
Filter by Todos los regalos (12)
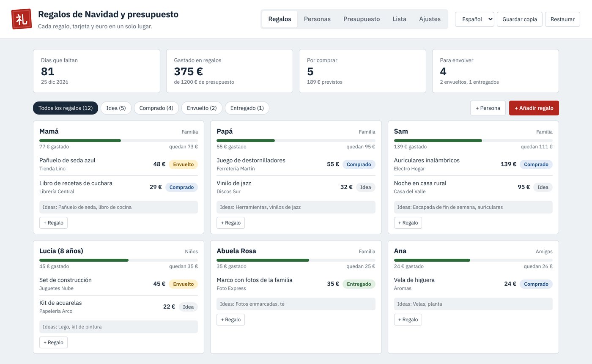[x=66, y=108]
